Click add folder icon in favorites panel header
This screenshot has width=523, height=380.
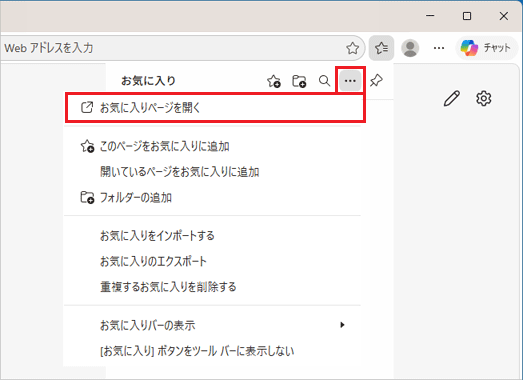tap(299, 81)
